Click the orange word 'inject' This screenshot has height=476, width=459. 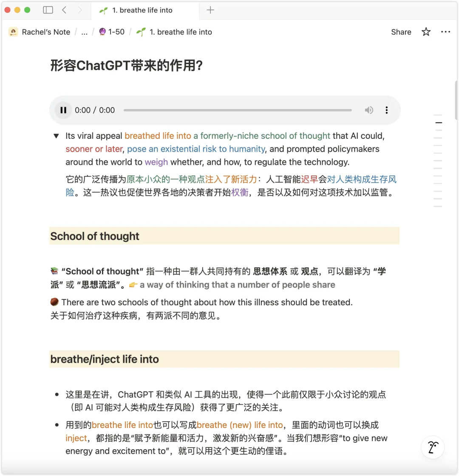point(76,438)
